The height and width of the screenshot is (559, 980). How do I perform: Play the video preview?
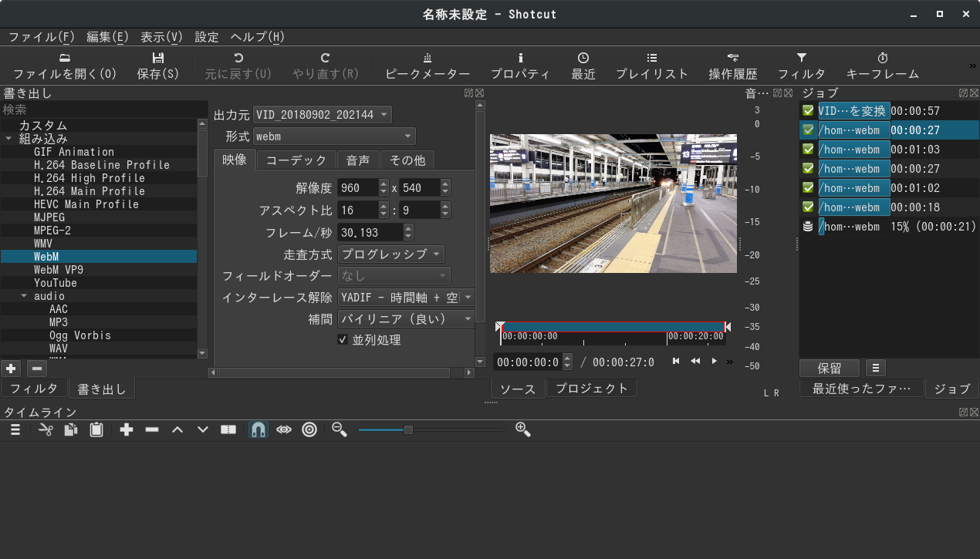715,361
